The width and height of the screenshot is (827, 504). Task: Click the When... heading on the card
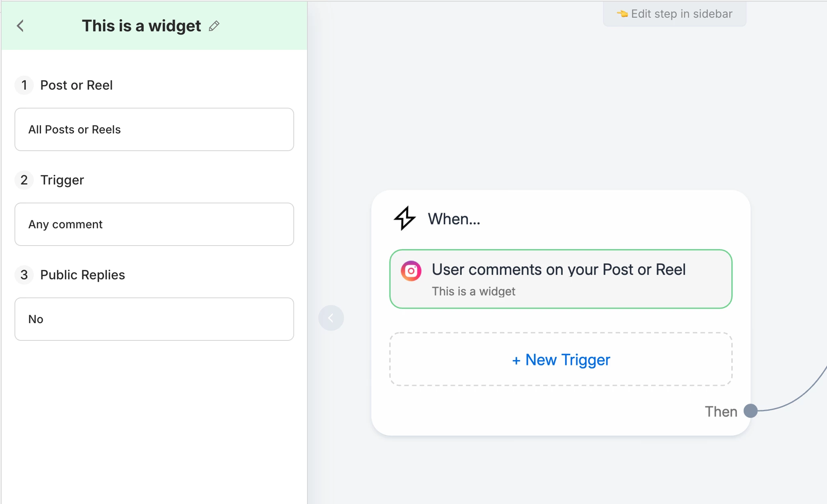click(x=454, y=219)
